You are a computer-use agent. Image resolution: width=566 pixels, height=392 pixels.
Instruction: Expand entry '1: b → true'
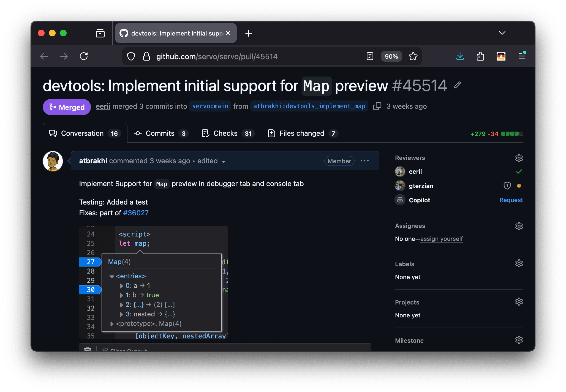121,295
